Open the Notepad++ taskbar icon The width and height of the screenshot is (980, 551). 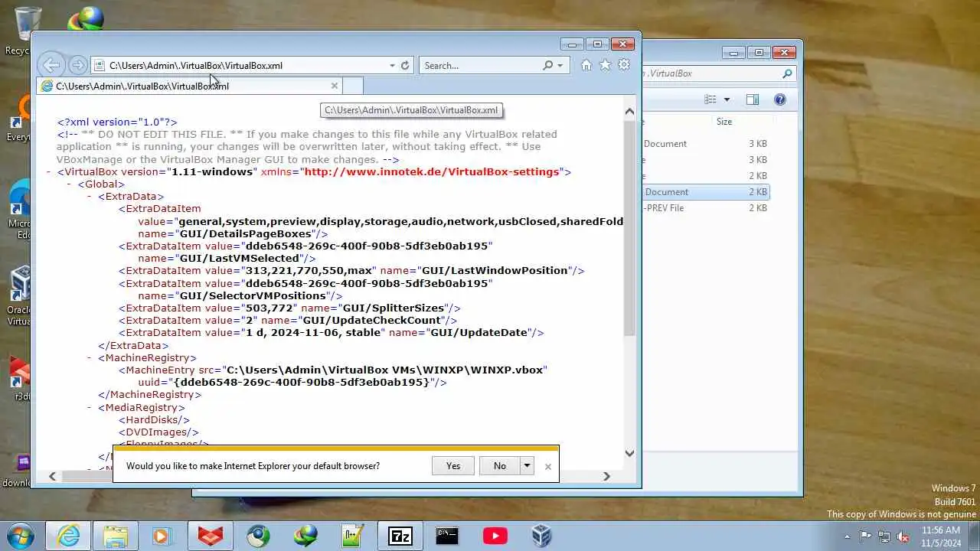(353, 536)
